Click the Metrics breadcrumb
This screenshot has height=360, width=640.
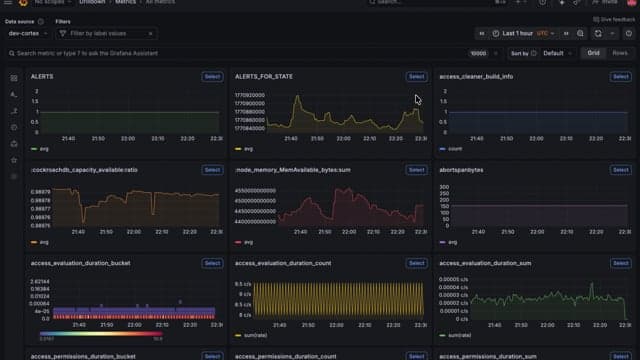tap(125, 2)
